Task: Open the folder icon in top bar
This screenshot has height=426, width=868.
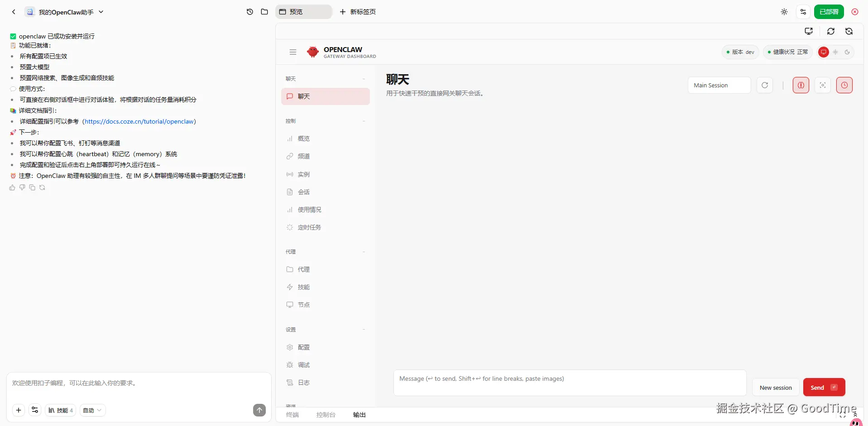Action: pos(264,12)
